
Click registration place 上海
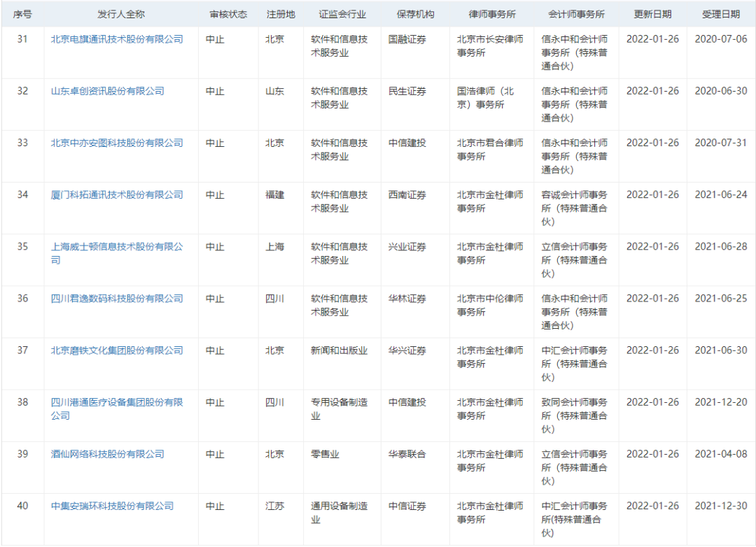pyautogui.click(x=275, y=247)
